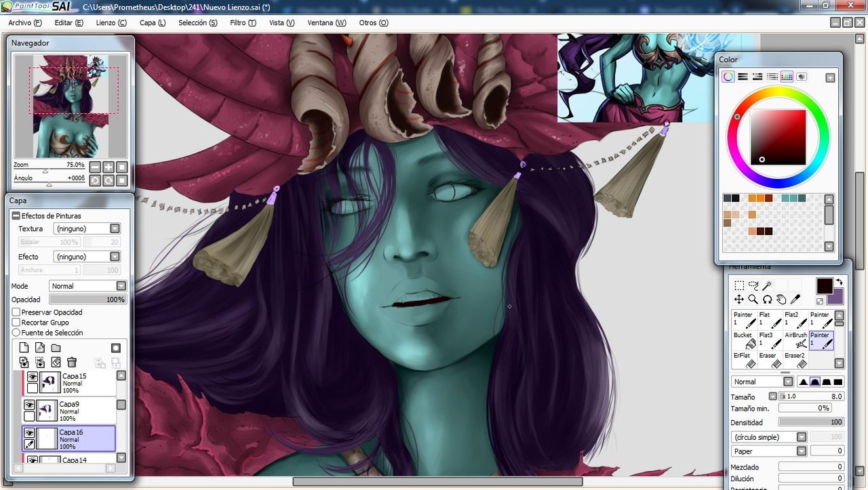The image size is (868, 490).
Task: Choose the ErFlat eraser tool
Action: coord(745,360)
